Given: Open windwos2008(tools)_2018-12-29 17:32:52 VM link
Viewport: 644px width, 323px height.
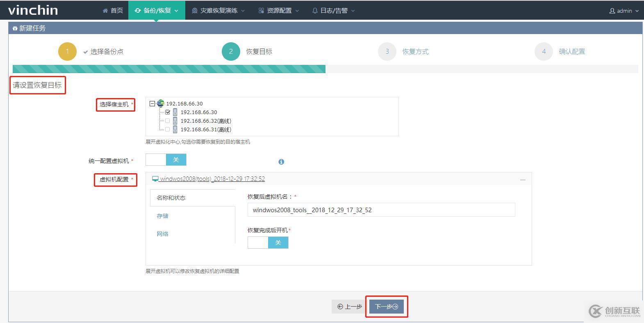Looking at the screenshot, I should click(212, 179).
